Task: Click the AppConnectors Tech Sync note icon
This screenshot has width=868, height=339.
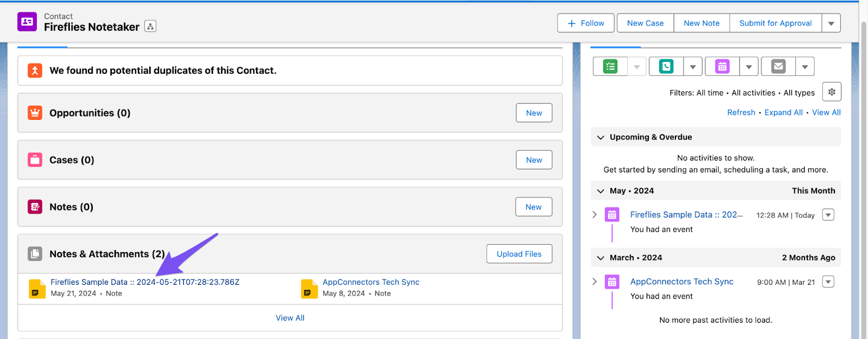Action: pyautogui.click(x=309, y=288)
